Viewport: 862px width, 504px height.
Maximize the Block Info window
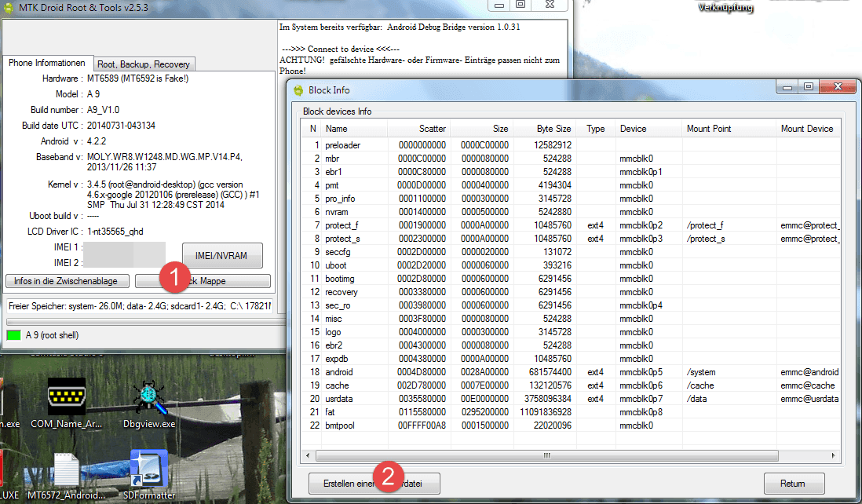tap(808, 87)
